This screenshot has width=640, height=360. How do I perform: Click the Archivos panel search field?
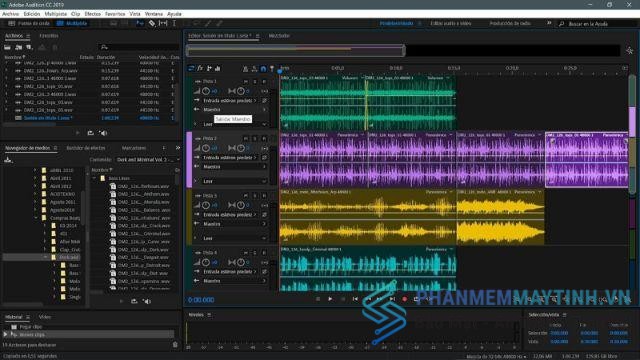pos(139,47)
